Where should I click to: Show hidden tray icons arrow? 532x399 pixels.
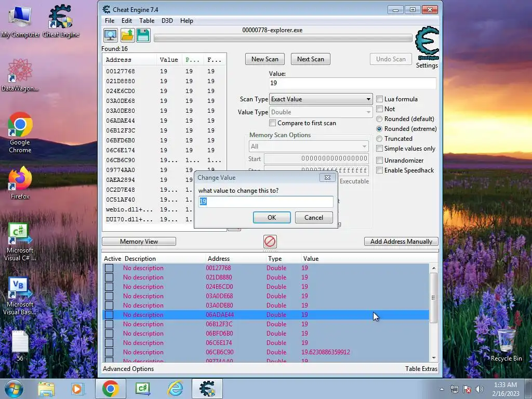[x=442, y=389]
